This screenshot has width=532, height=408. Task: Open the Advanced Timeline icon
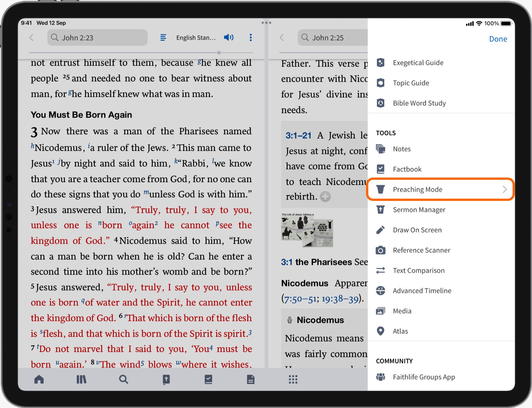coord(381,291)
